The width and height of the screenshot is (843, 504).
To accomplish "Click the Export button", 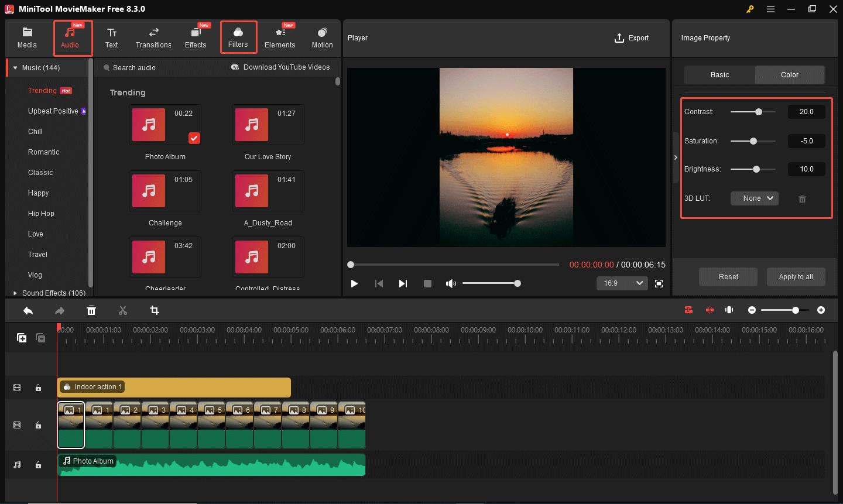I will pos(632,38).
